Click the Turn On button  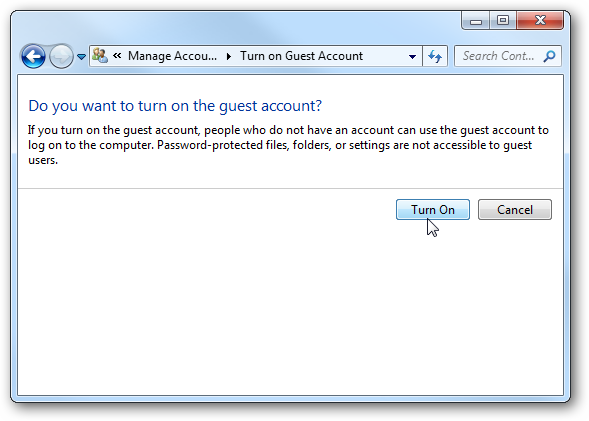(x=433, y=210)
